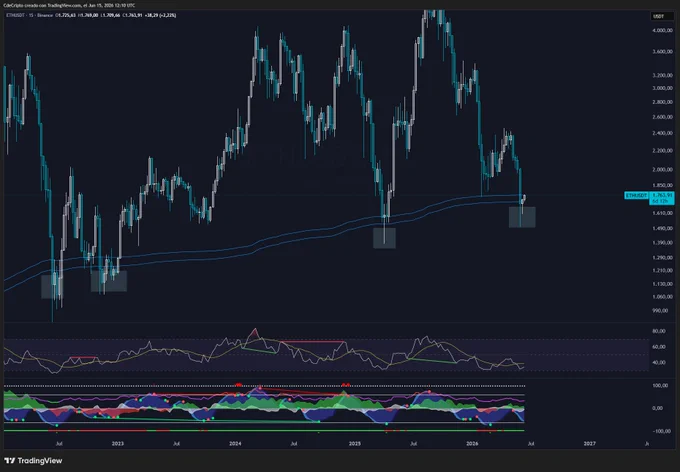
Task: Click the 1.210,00 price axis label
Action: click(x=662, y=270)
